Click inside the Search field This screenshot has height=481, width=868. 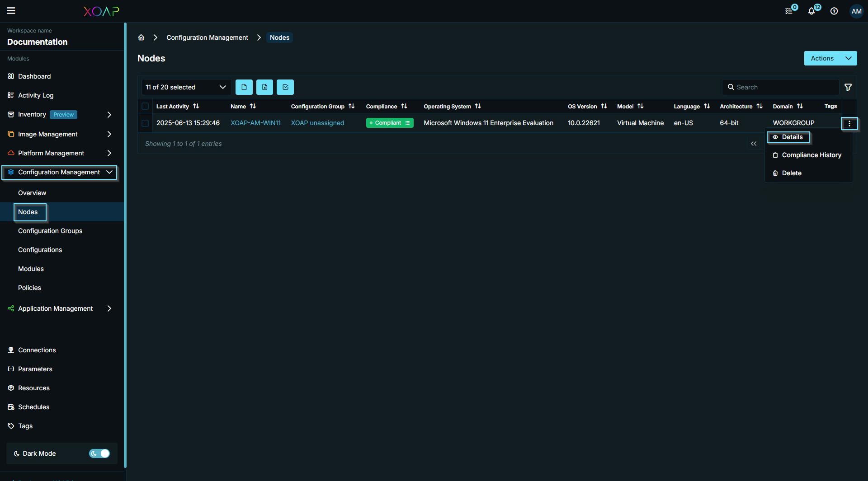click(781, 87)
